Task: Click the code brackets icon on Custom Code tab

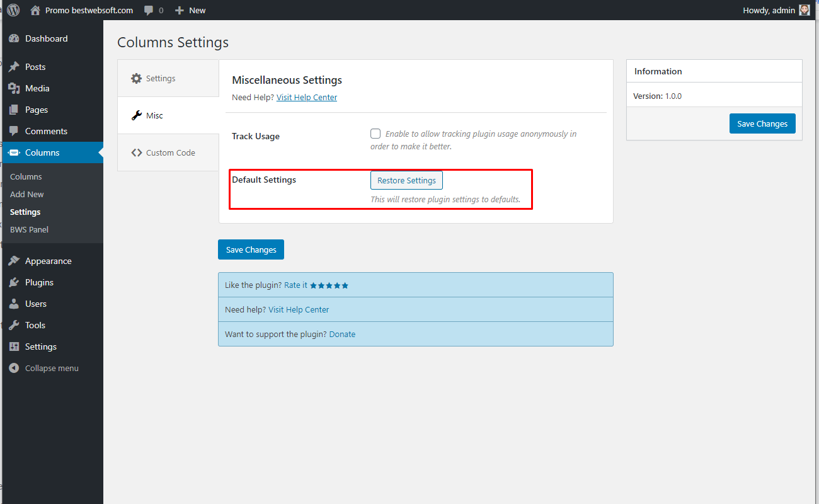Action: coord(136,152)
